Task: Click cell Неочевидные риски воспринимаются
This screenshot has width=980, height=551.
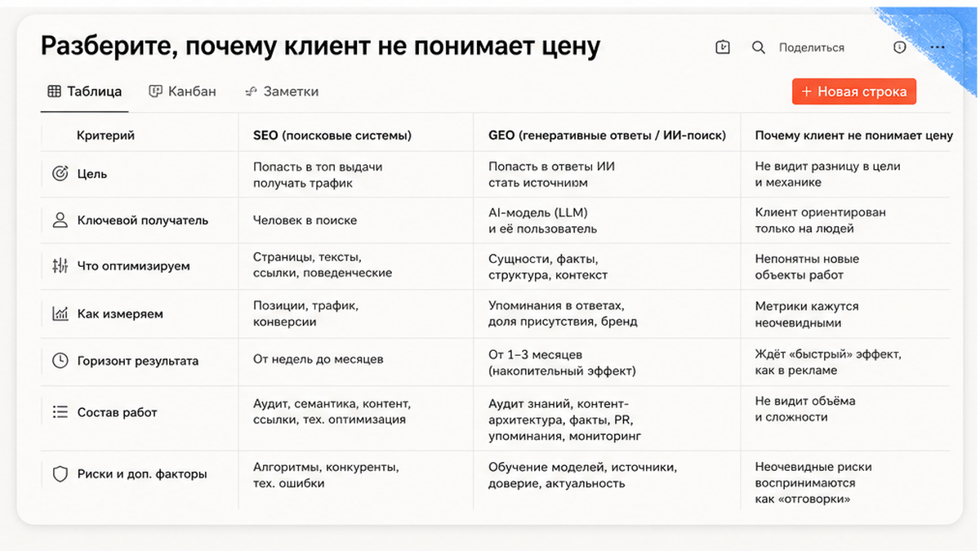Action: [813, 482]
